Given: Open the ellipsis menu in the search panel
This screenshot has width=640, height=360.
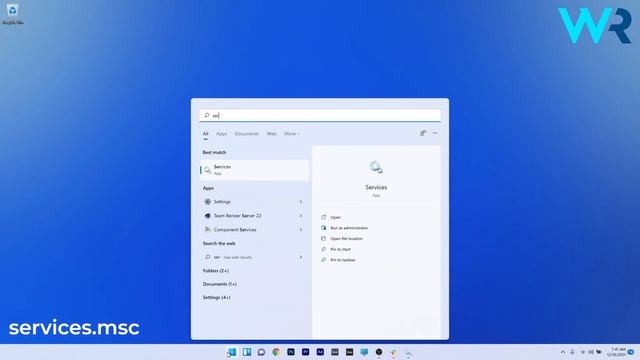Looking at the screenshot, I should (435, 133).
